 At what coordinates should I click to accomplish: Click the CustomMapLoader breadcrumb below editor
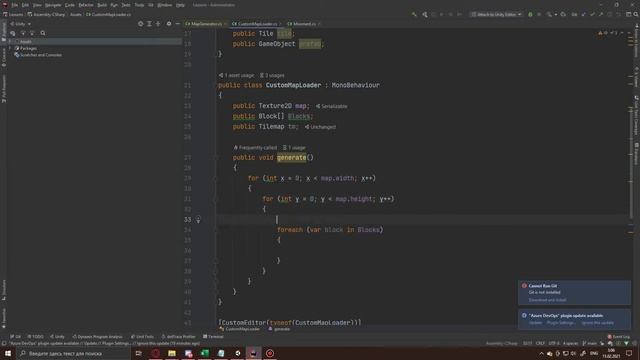point(240,329)
